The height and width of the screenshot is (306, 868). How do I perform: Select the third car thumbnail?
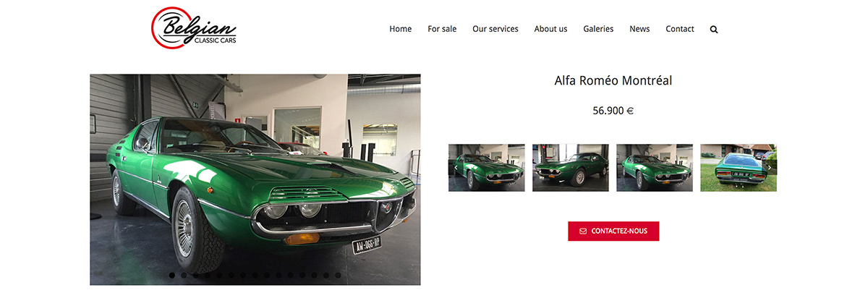point(655,167)
